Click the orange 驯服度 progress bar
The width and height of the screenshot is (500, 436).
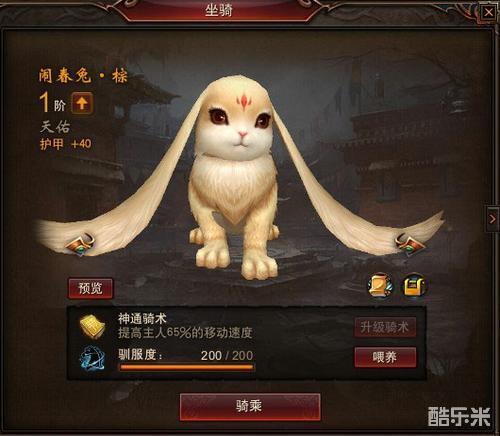click(187, 367)
